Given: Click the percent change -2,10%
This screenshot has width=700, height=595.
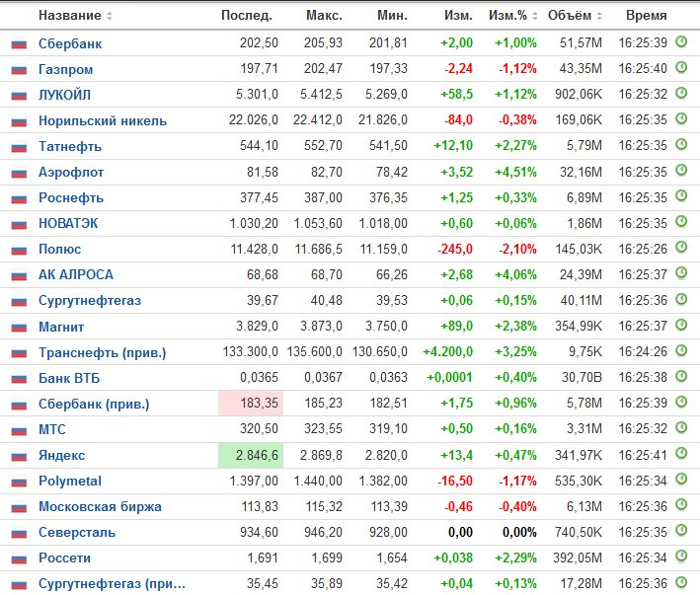Looking at the screenshot, I should (x=517, y=249).
